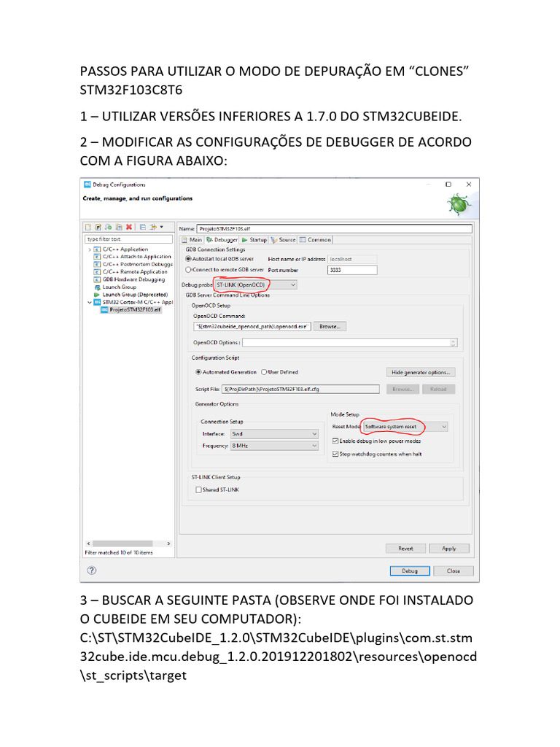Image resolution: width=560 pixels, height=747 pixels.
Task: Enable the Shared ST-LINK checkbox
Action: (x=198, y=489)
